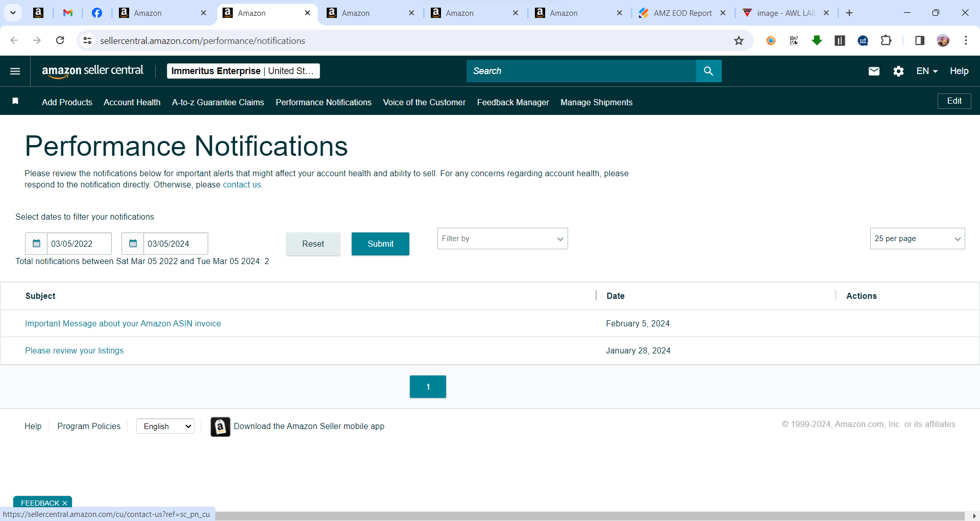Open the messages envelope icon
Viewport: 980px width, 521px height.
point(874,71)
